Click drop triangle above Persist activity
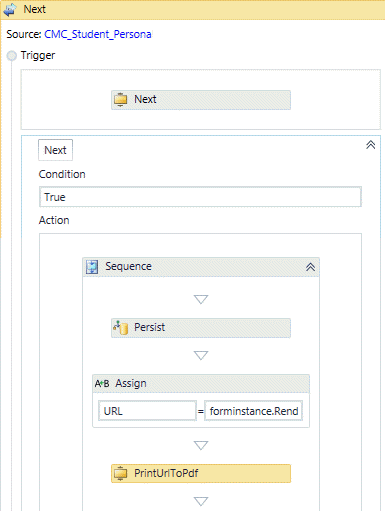 click(x=201, y=299)
